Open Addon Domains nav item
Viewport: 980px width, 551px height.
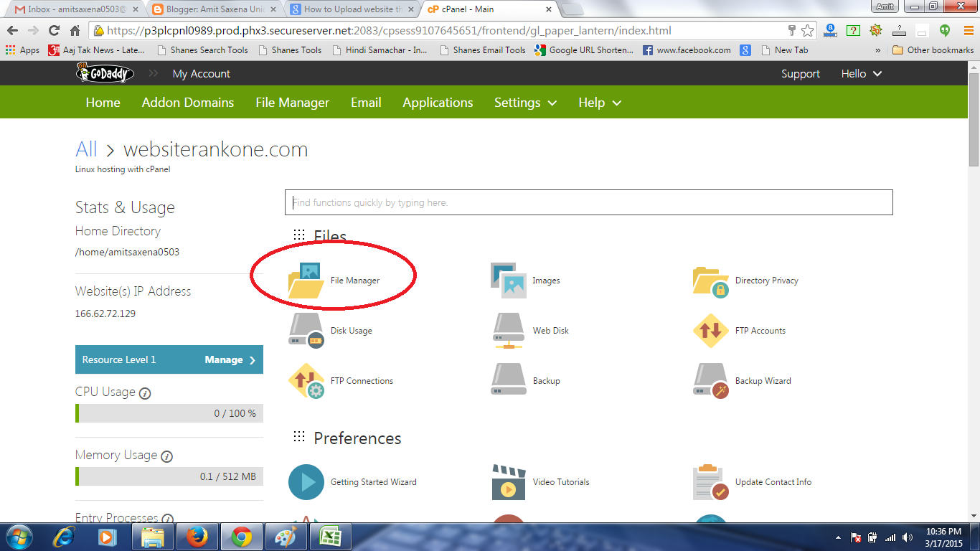coord(188,103)
